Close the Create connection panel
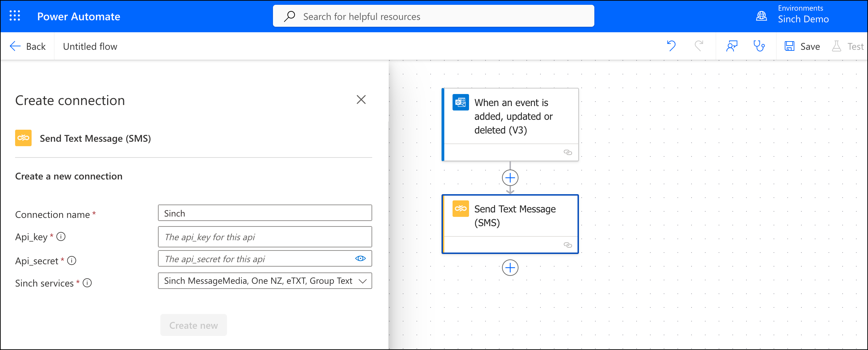 361,100
